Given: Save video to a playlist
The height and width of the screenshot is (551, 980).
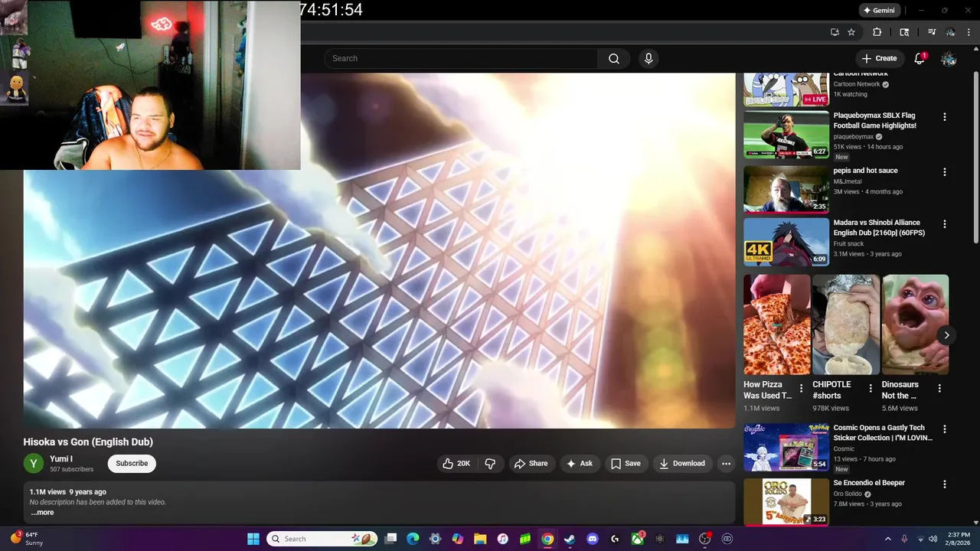Looking at the screenshot, I should tap(626, 463).
